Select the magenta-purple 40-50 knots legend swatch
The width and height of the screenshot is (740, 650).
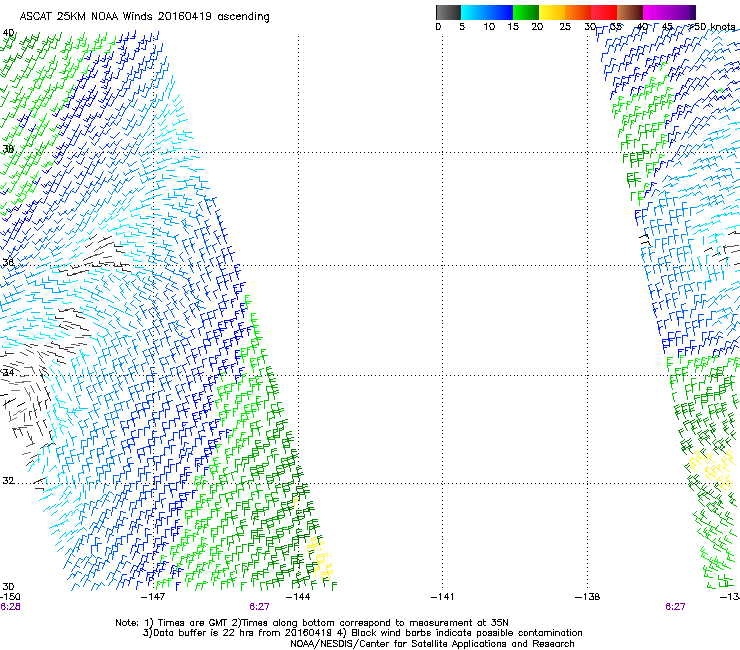tap(669, 12)
